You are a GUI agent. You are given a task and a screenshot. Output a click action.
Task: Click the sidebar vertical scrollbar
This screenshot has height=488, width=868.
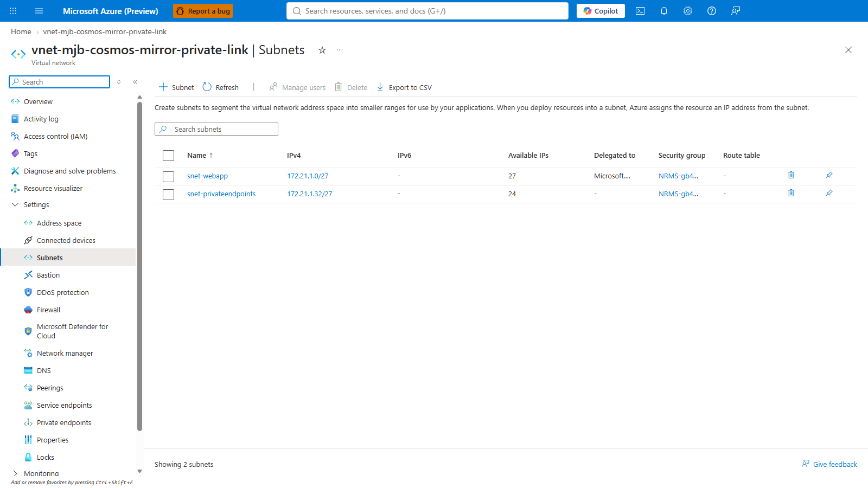tap(139, 266)
